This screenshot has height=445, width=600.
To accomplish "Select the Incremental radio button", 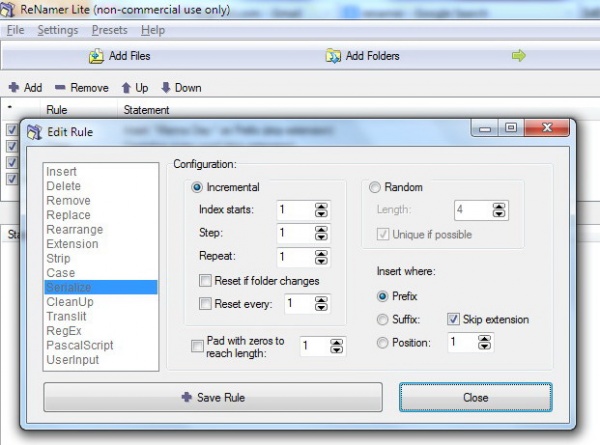I will coord(197,187).
